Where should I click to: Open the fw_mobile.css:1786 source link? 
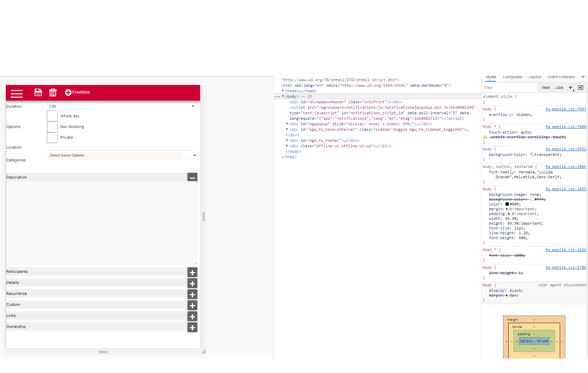(x=566, y=268)
